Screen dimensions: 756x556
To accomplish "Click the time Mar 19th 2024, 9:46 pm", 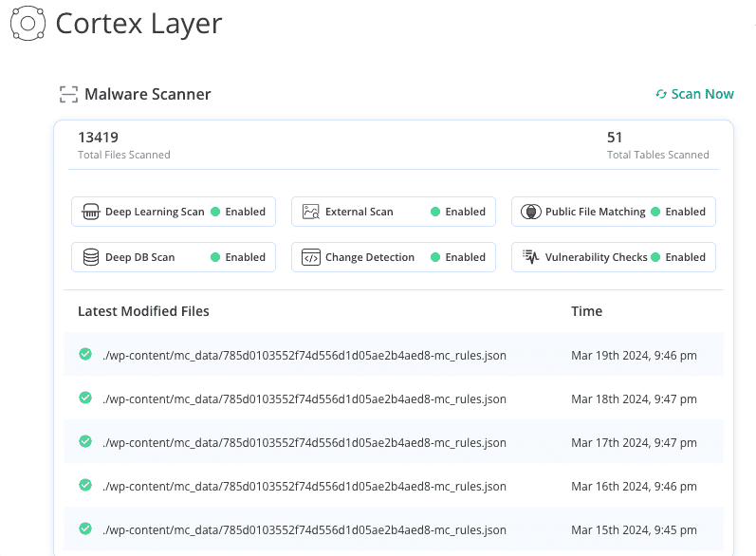I will tap(634, 356).
